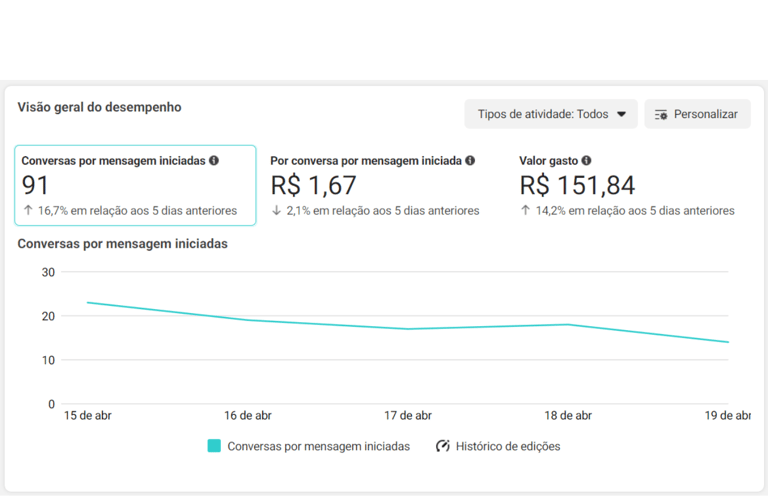Click the up arrow beside 14,2% change
This screenshot has width=768, height=500.
click(x=525, y=211)
